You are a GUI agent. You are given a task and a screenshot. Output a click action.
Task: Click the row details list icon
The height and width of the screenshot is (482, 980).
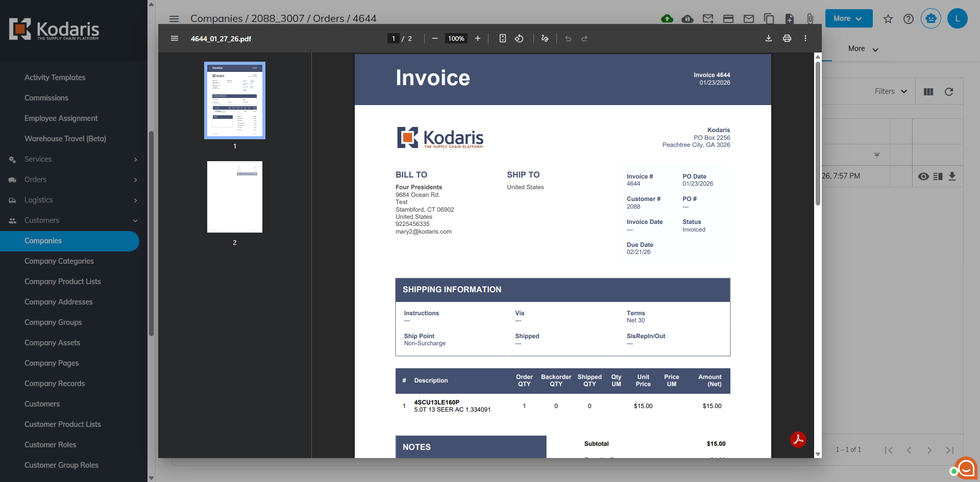[938, 176]
